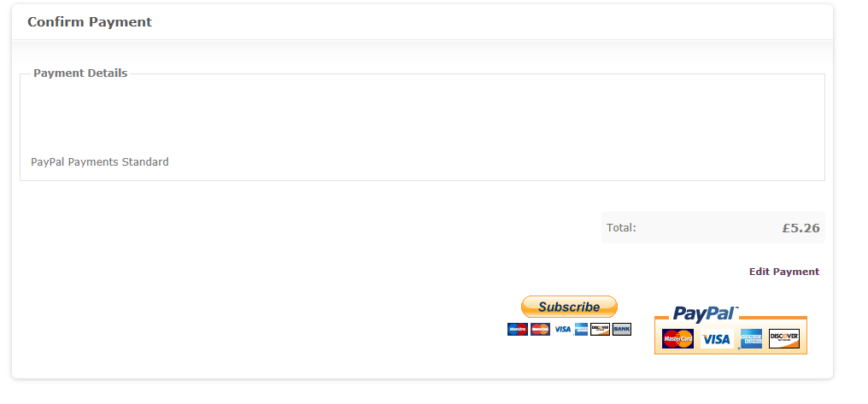Click the small Discover icon under Subscribe

point(600,330)
